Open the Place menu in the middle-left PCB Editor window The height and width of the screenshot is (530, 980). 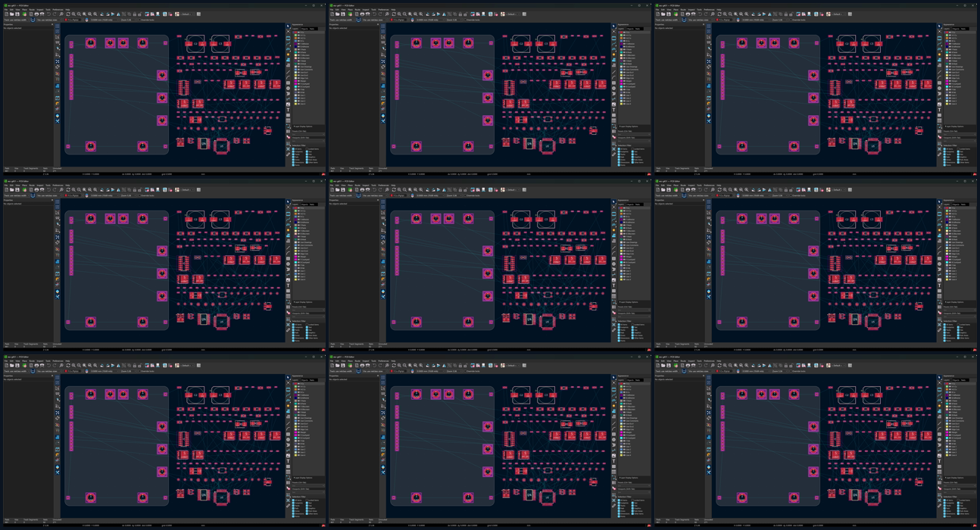point(24,185)
